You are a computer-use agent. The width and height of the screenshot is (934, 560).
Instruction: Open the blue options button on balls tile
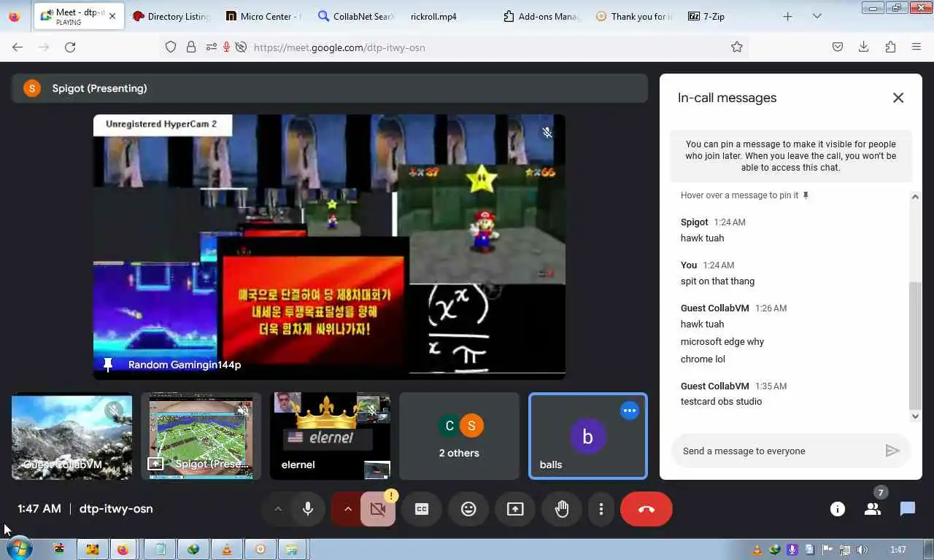click(630, 411)
